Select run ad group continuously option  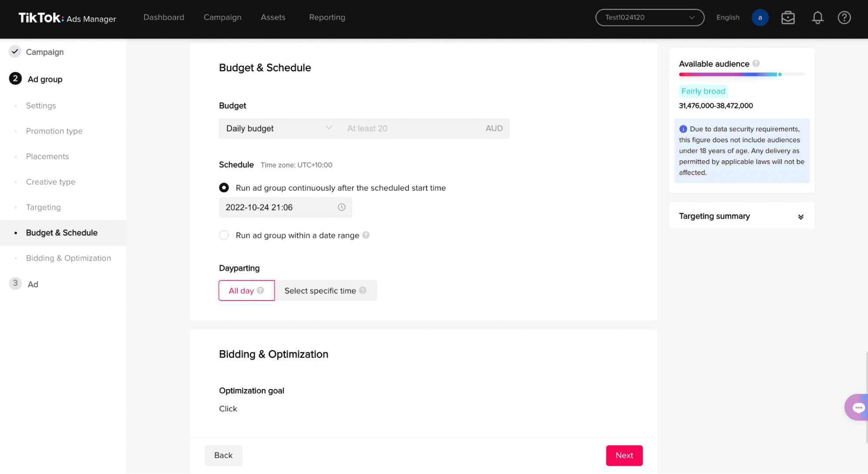(x=224, y=188)
